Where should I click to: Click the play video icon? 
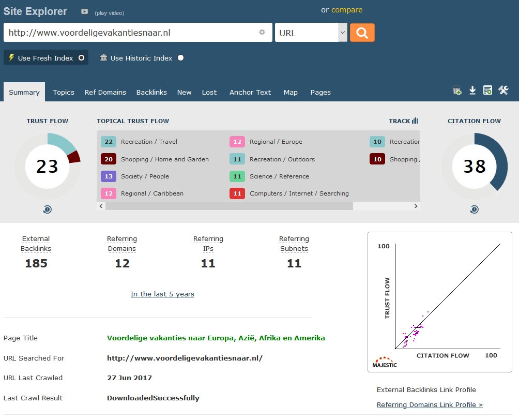(x=85, y=11)
